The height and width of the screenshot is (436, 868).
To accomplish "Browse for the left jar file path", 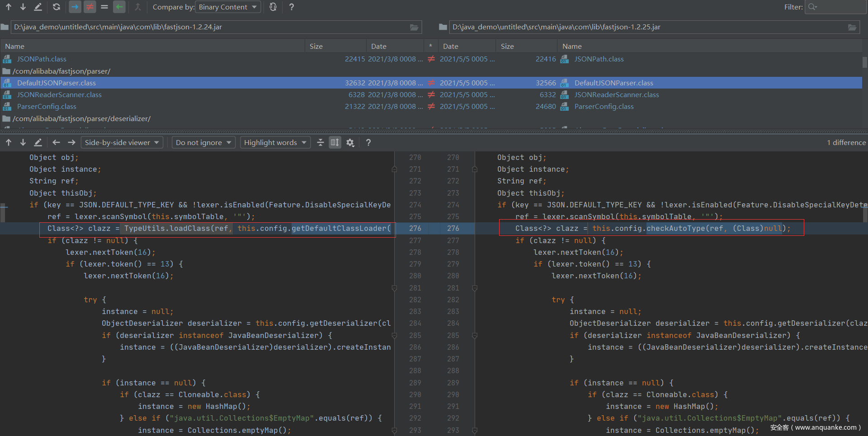I will (x=414, y=27).
